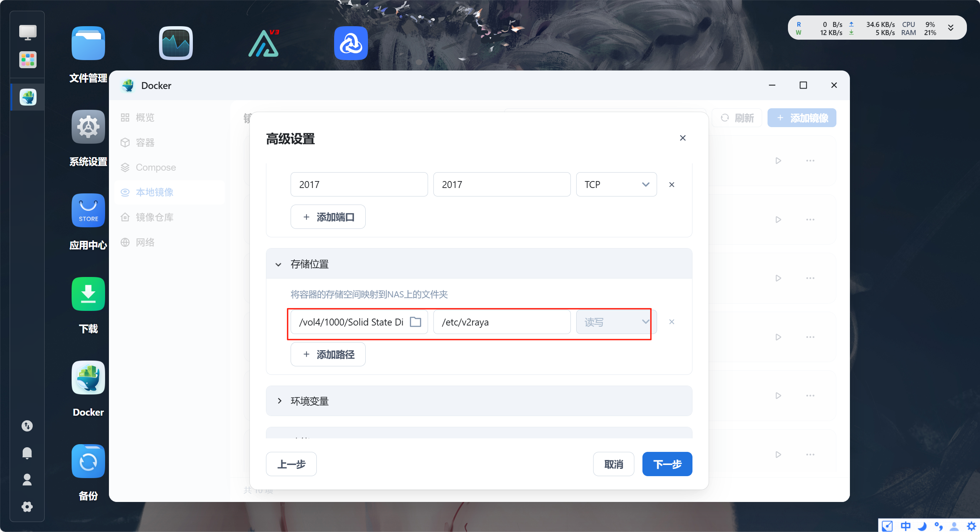The width and height of the screenshot is (980, 532).
Task: Open the 系统设置 gear desktop icon
Action: coord(88,127)
